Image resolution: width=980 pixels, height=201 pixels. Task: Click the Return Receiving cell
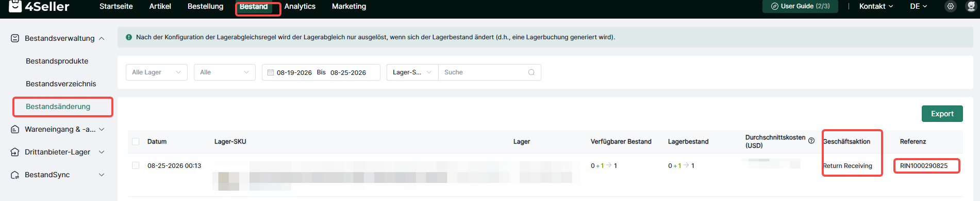click(848, 166)
